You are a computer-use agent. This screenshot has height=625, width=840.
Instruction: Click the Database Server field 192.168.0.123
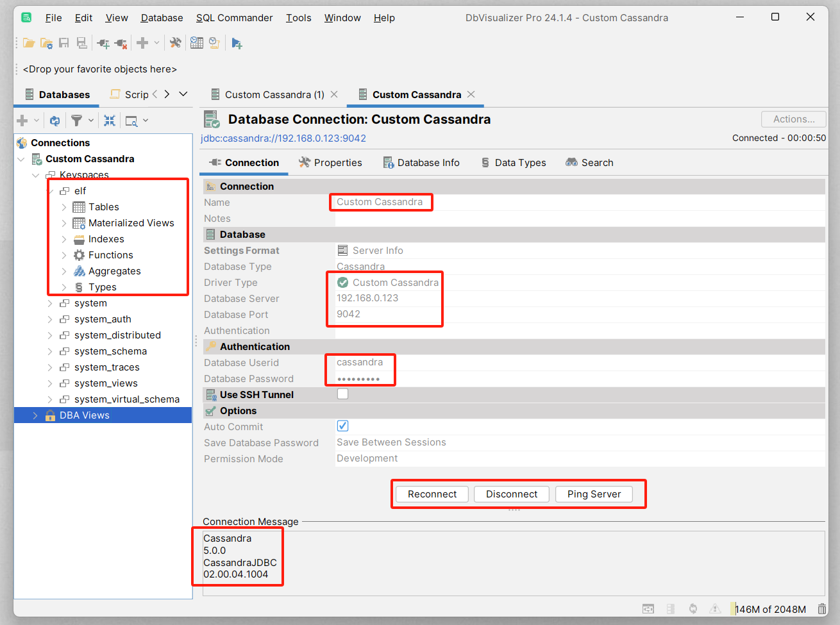coord(580,298)
